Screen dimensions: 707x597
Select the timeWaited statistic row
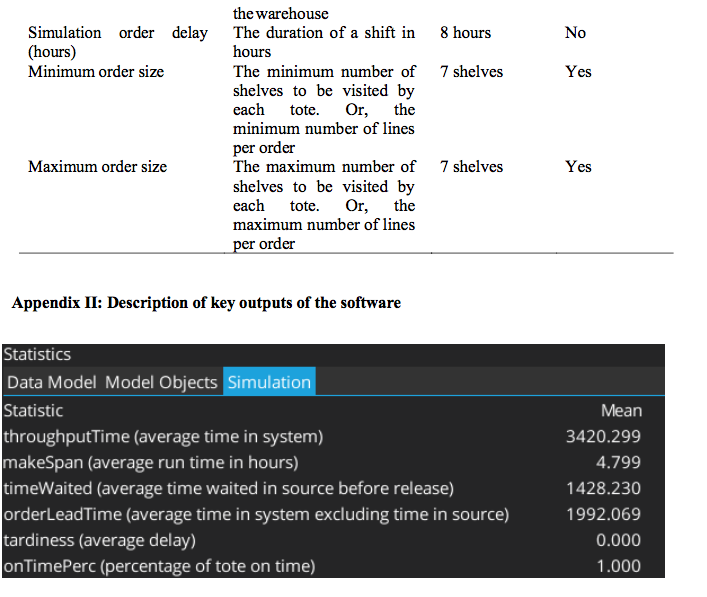pyautogui.click(x=333, y=488)
